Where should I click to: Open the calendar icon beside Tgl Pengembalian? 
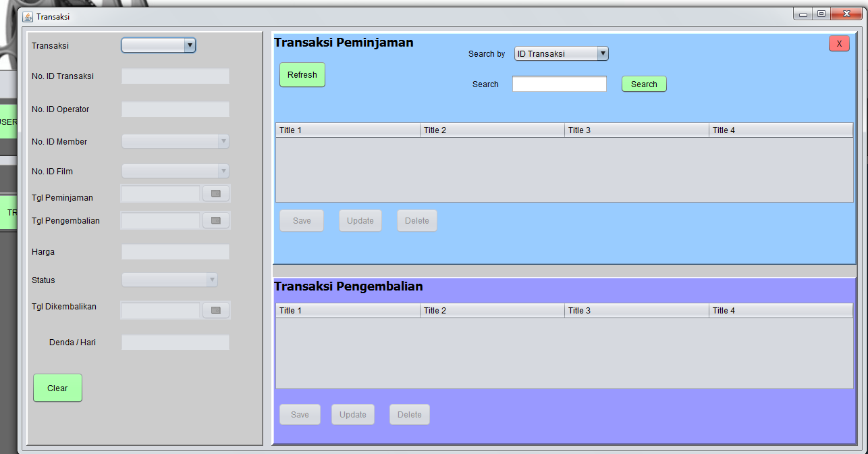[215, 220]
